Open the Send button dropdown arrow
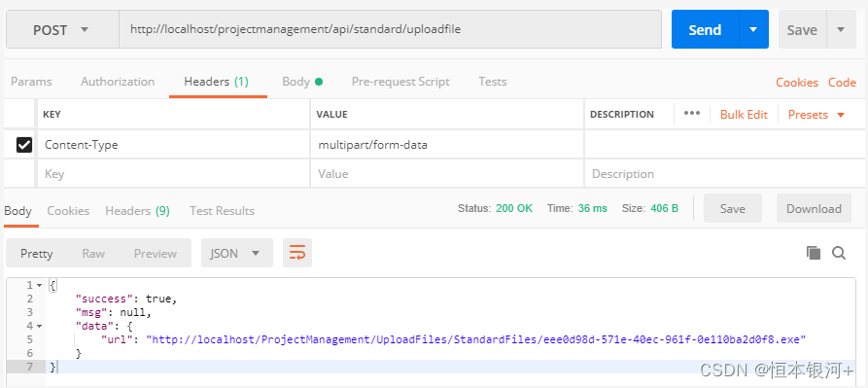 [753, 29]
